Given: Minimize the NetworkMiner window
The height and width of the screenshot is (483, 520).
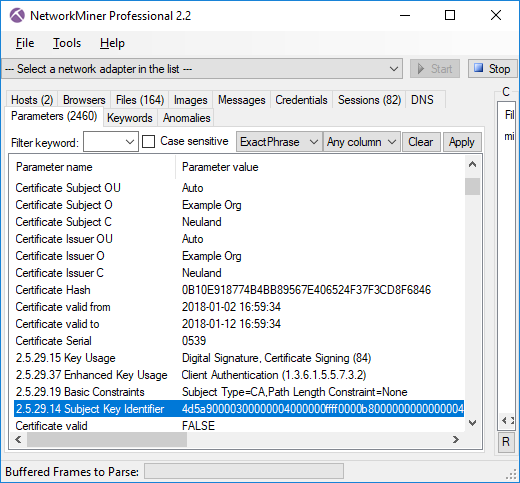Looking at the screenshot, I should (x=405, y=15).
